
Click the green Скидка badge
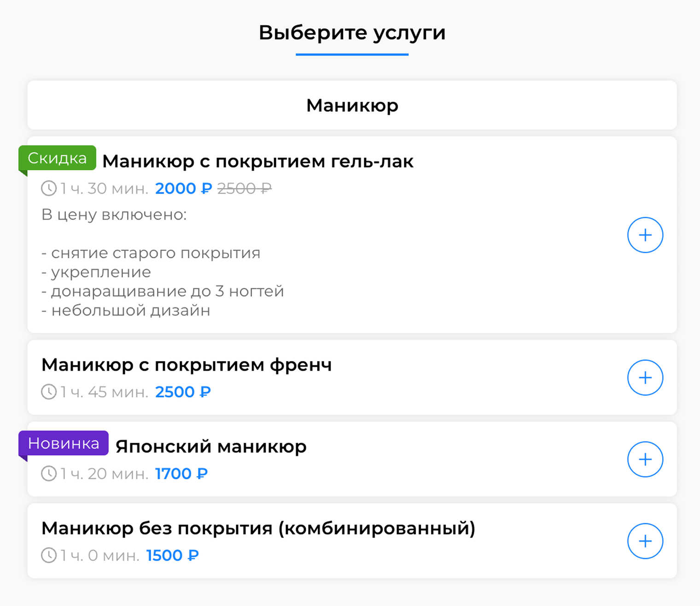pyautogui.click(x=57, y=158)
